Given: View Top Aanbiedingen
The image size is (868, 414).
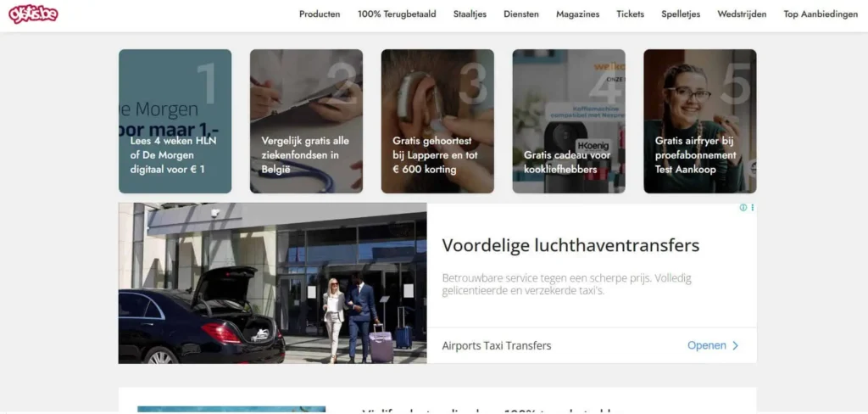Looking at the screenshot, I should pyautogui.click(x=821, y=14).
